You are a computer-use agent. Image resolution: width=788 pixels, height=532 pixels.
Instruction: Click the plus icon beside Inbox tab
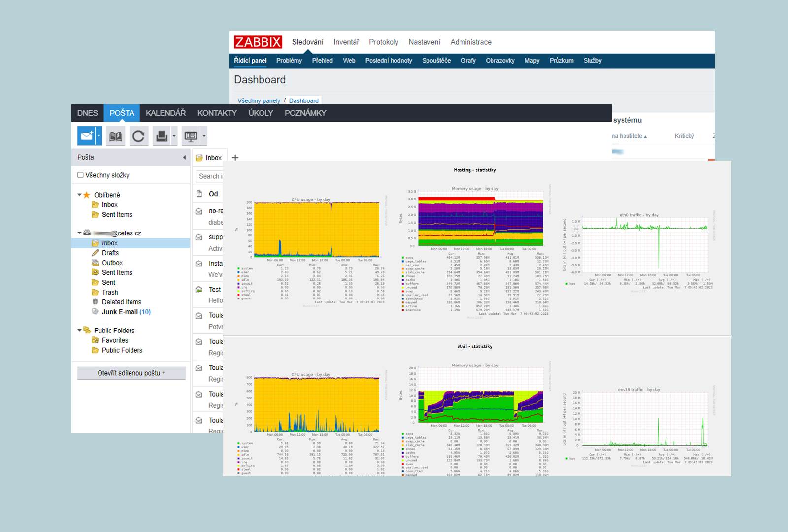pos(235,158)
